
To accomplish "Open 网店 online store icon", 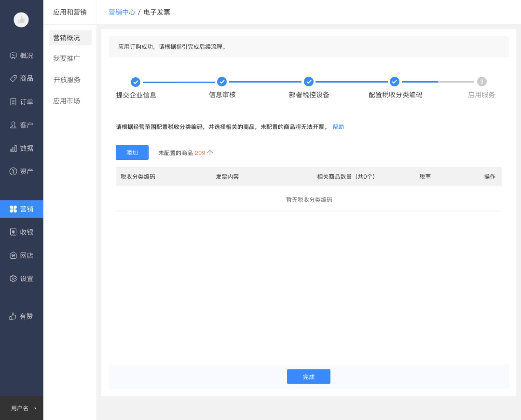I will (13, 255).
